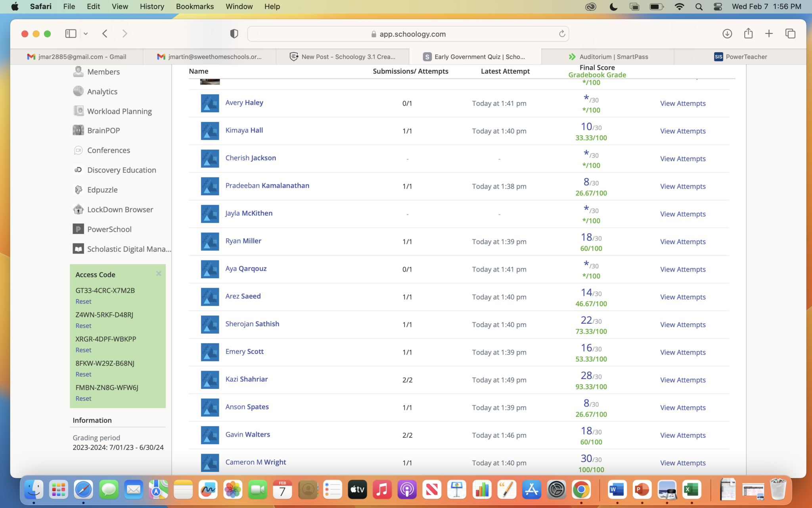Open Safari's downloads icon
This screenshot has height=508, width=812.
(x=727, y=34)
